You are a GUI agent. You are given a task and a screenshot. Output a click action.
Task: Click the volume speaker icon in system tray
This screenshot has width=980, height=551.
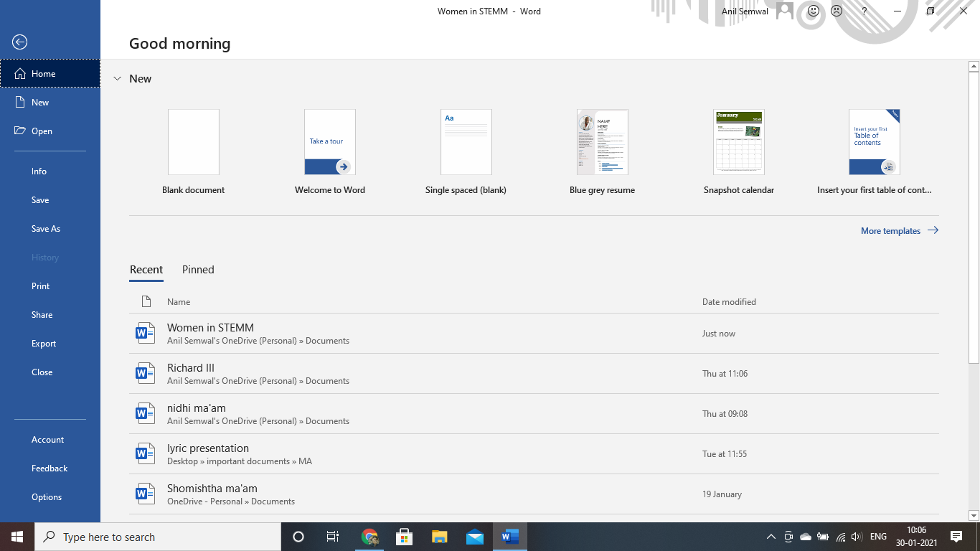(857, 537)
